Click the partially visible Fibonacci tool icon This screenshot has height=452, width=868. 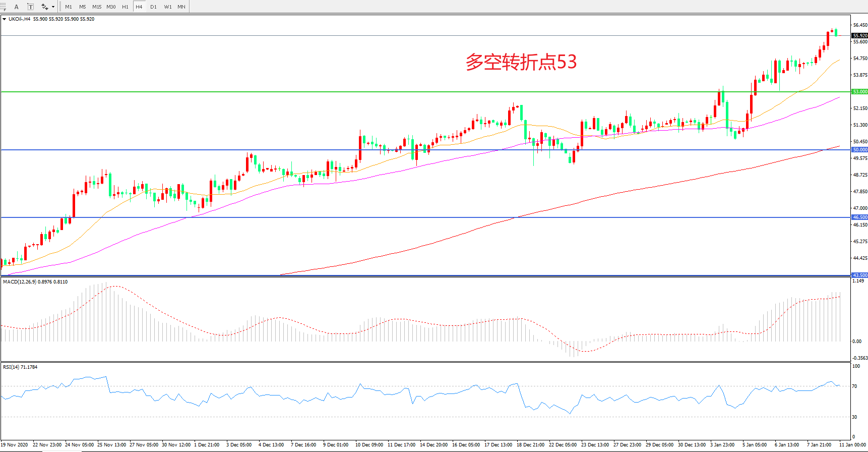coord(3,7)
